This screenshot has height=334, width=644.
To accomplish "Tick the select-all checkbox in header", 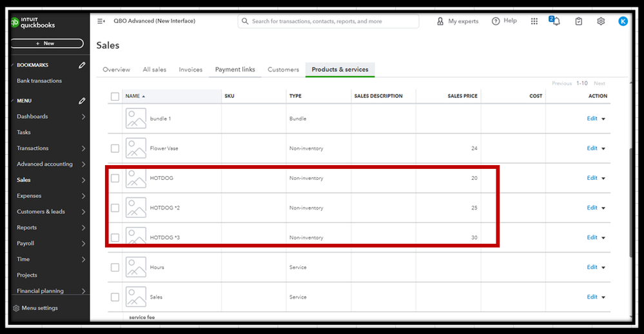I will pos(115,96).
